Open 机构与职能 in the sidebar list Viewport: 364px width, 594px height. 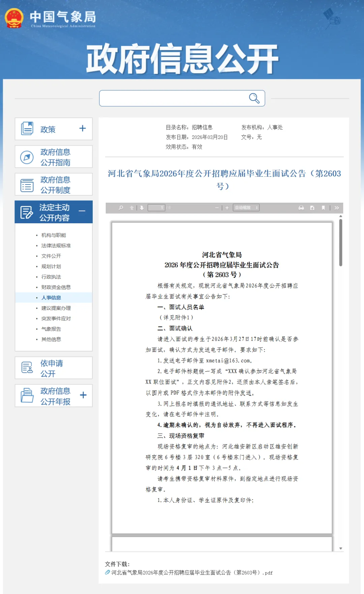(53, 235)
